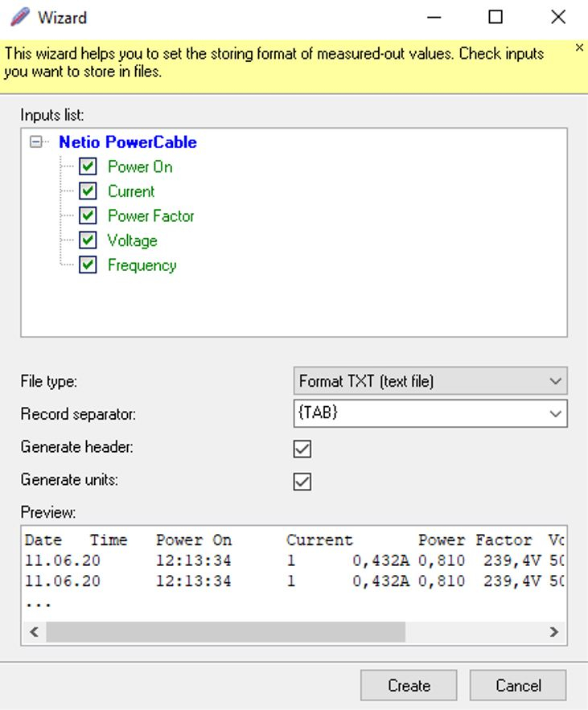Click the preview scrollbar left arrow
This screenshot has width=588, height=710.
tap(34, 632)
